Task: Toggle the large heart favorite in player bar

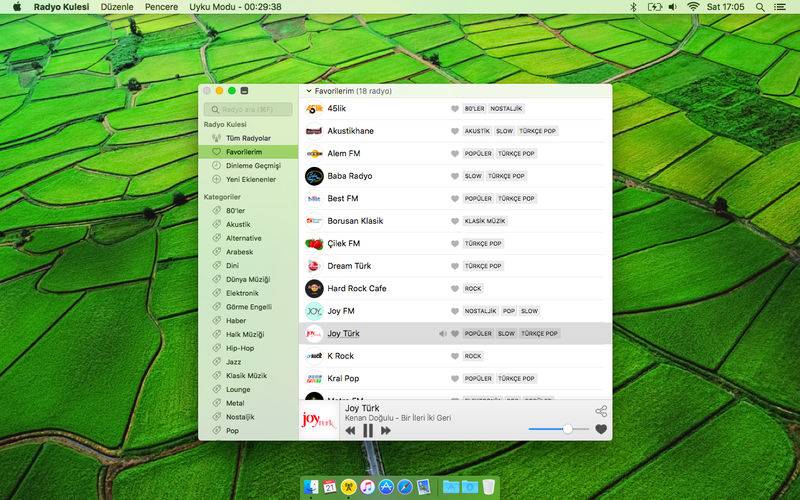Action: tap(601, 430)
